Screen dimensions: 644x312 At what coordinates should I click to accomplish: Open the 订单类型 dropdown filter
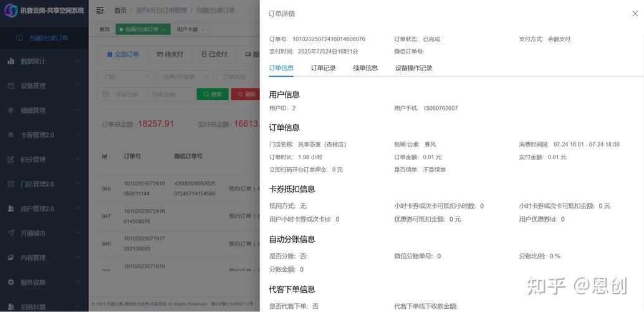pos(238,77)
